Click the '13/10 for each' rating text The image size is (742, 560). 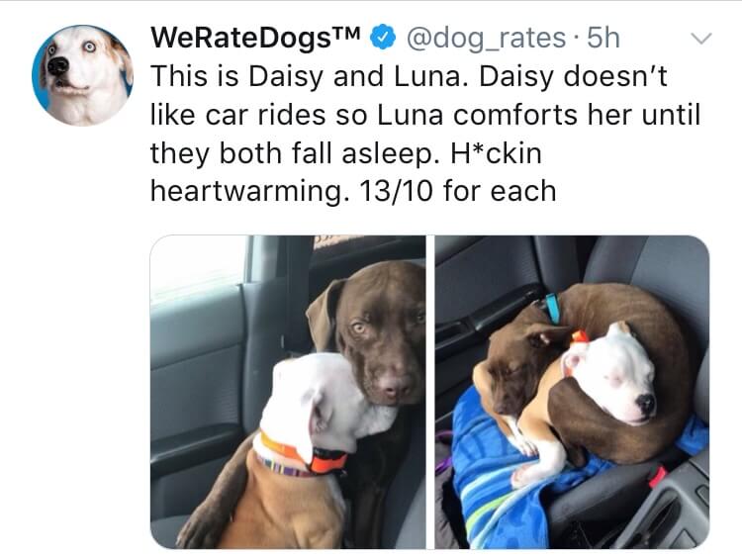458,191
